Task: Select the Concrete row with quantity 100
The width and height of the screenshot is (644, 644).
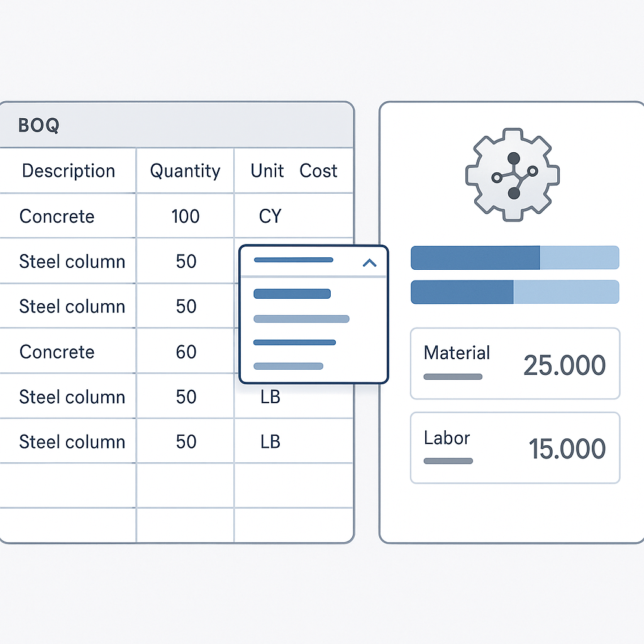Action: click(x=177, y=216)
